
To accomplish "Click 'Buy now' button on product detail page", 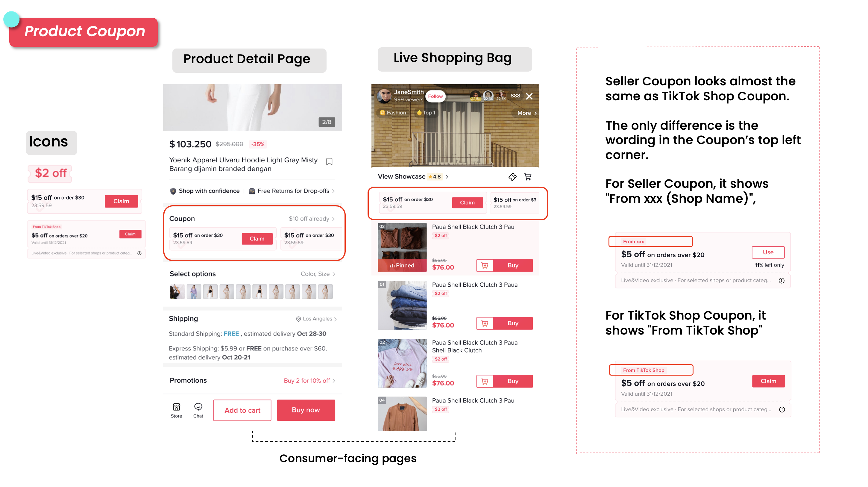I will coord(306,409).
